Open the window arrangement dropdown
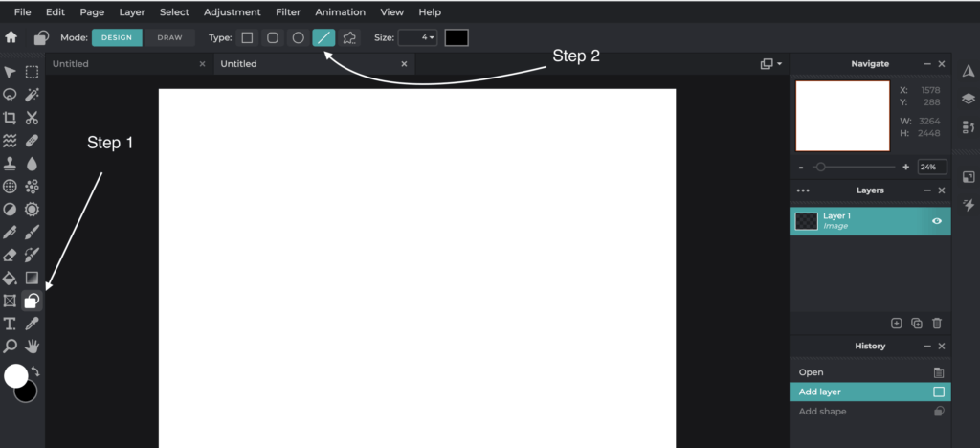 [770, 64]
